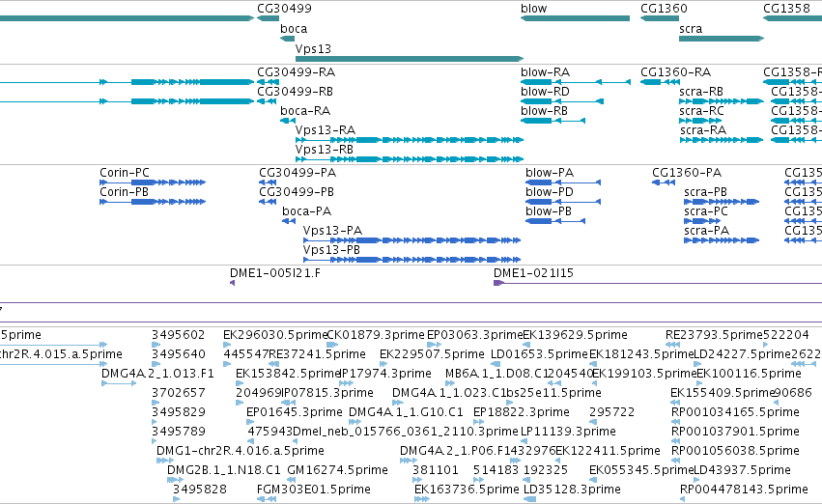Click the blow-PA protein label
The width and height of the screenshot is (822, 504).
tap(550, 173)
